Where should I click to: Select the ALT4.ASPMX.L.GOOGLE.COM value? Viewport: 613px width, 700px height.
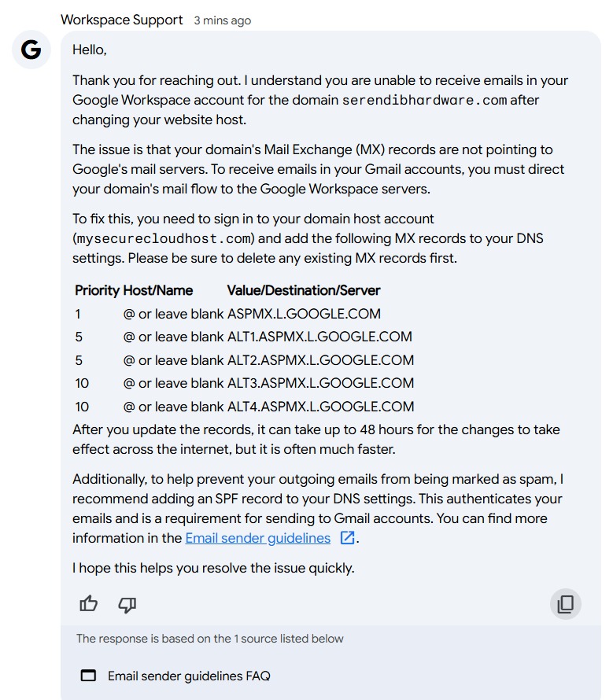[x=321, y=407]
